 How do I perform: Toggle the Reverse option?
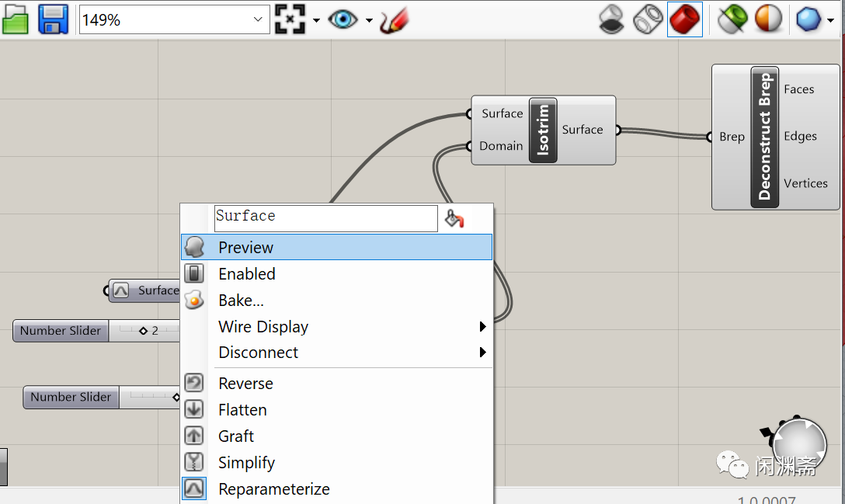[x=337, y=384]
